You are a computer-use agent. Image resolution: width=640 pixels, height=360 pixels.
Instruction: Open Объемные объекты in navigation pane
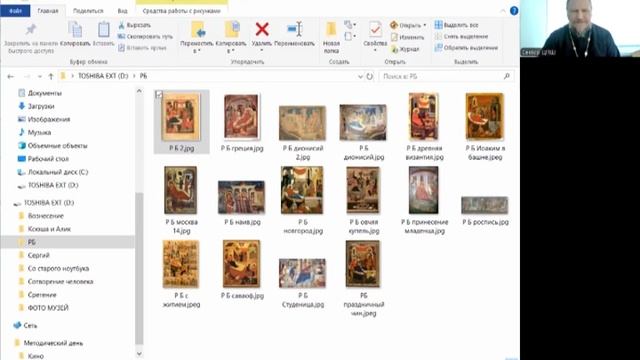coord(53,146)
